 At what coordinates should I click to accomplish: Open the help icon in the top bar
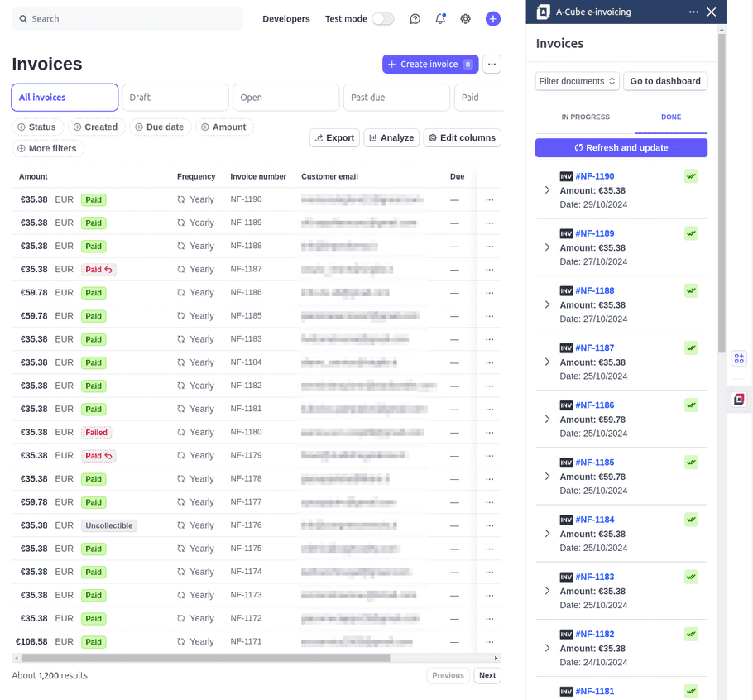pyautogui.click(x=415, y=18)
